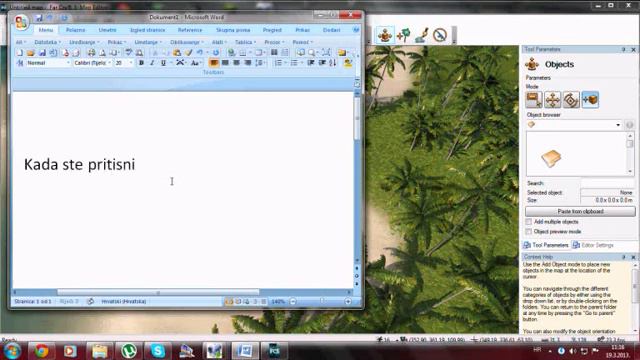Viewport: 640px width, 360px height.
Task: Open the Polazno ribbon tab
Action: click(x=76, y=30)
